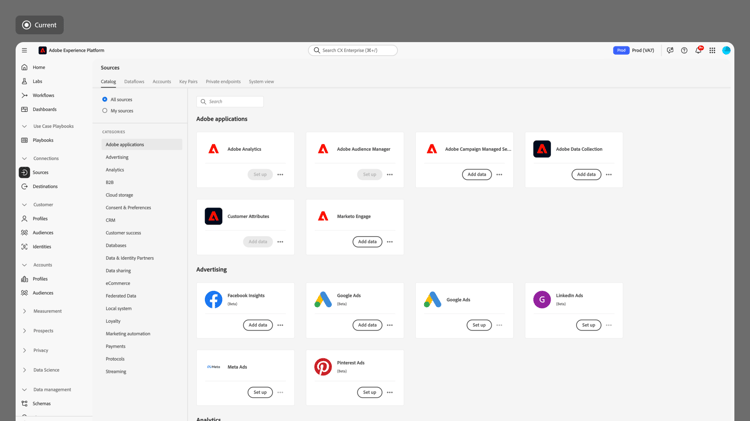This screenshot has width=750, height=421.
Task: Select the Advertising category
Action: [x=117, y=157]
